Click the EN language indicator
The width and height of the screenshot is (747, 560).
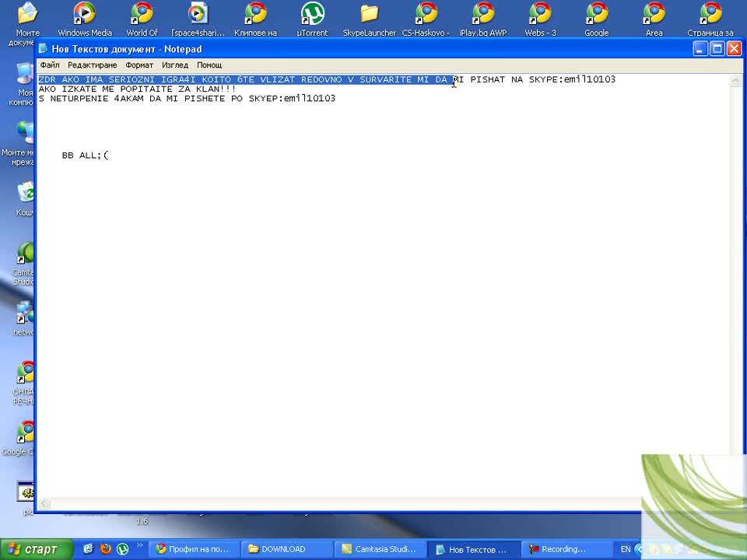(625, 549)
